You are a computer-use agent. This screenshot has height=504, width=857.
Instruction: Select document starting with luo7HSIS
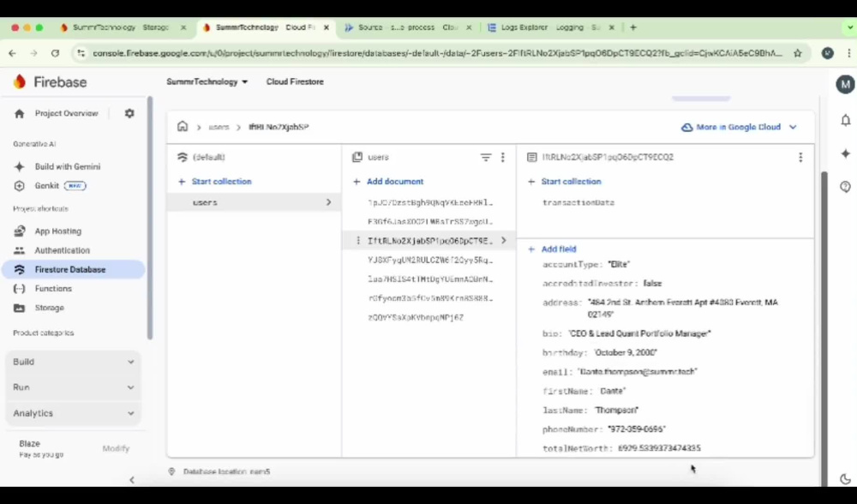429,279
